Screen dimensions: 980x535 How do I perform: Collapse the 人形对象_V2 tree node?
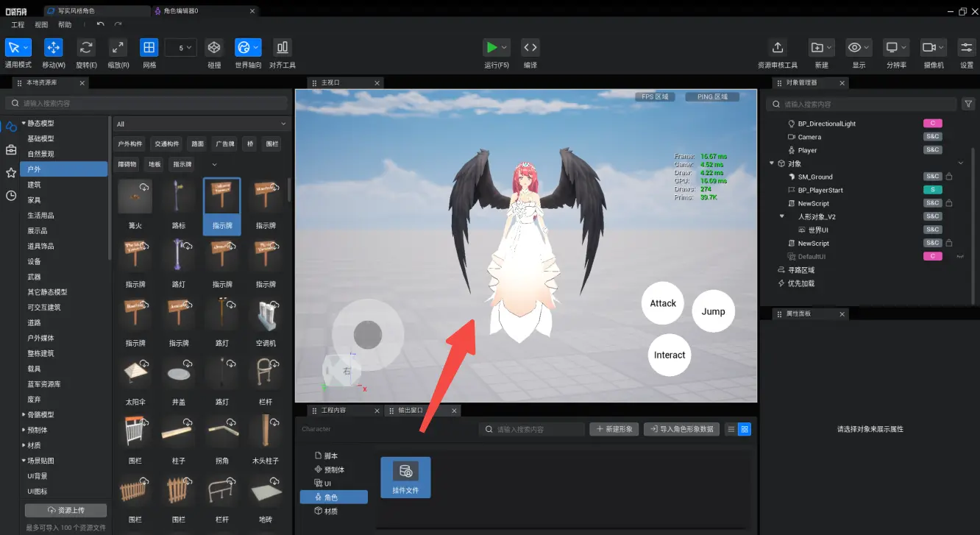coord(782,216)
